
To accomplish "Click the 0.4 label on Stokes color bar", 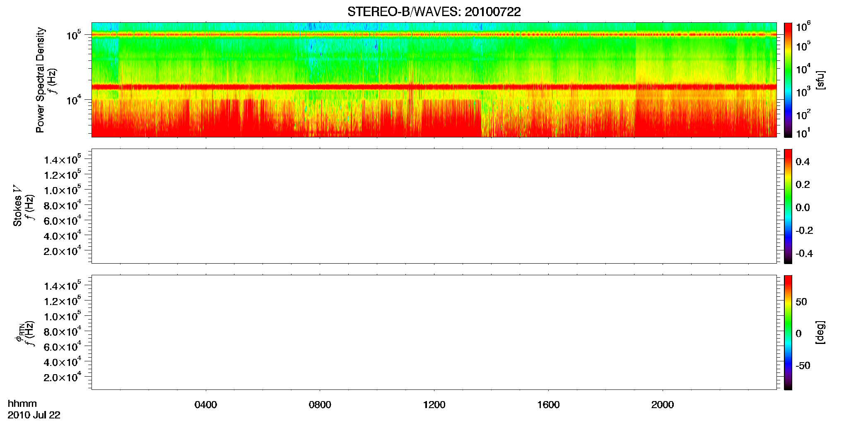I will pos(803,162).
